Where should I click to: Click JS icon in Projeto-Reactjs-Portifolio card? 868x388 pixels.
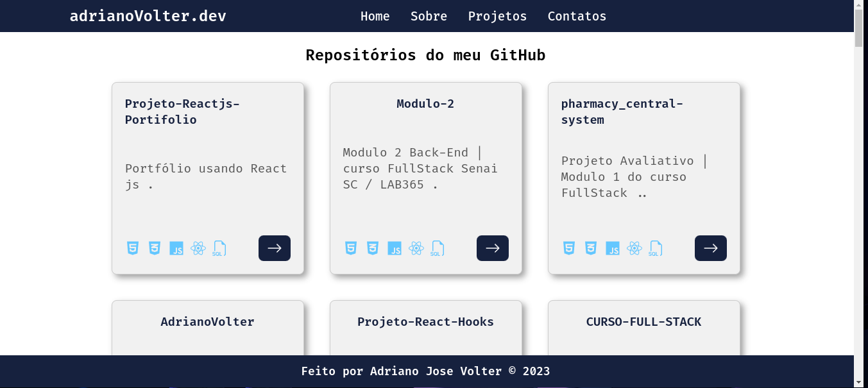click(176, 248)
